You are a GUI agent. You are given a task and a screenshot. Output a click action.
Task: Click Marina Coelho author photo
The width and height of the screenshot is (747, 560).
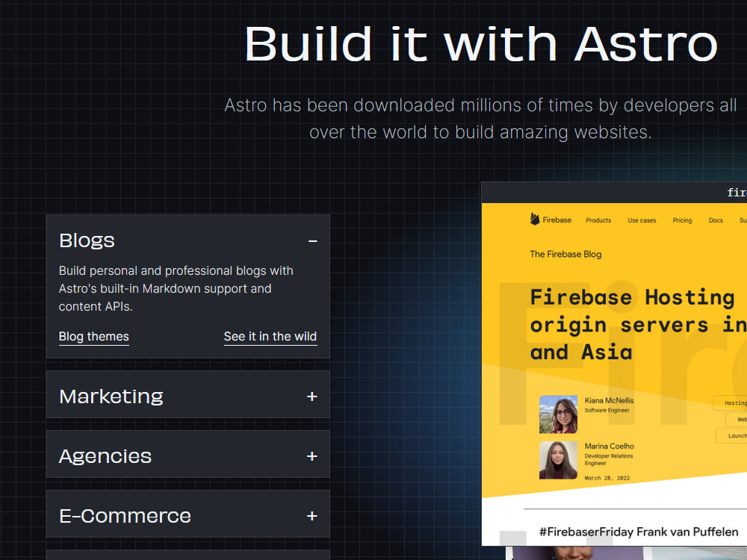click(x=558, y=460)
